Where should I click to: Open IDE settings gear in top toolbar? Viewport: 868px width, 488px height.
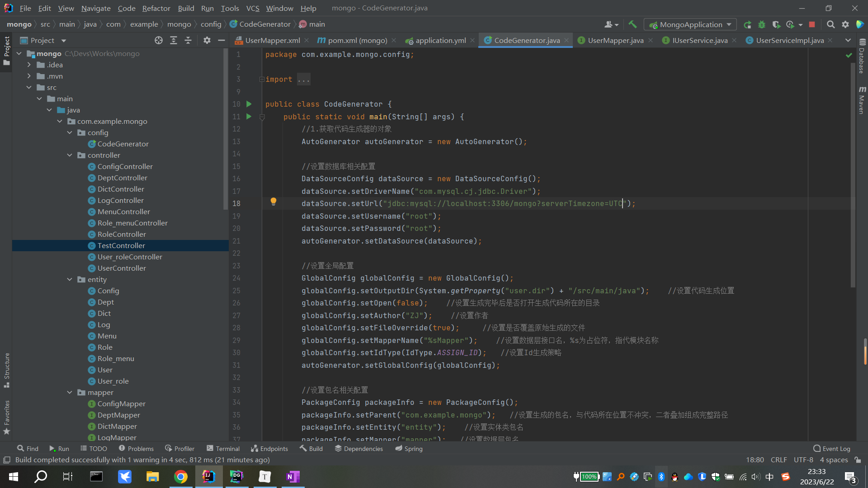click(x=845, y=24)
